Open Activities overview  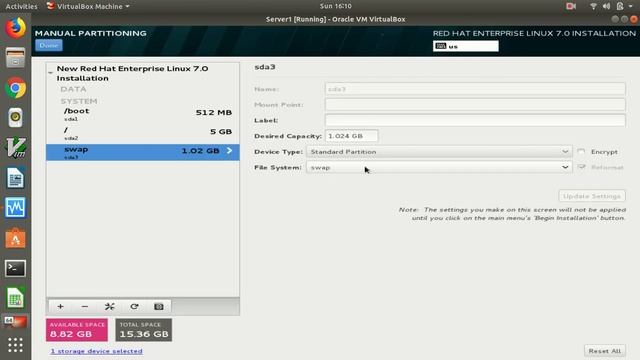coord(21,6)
